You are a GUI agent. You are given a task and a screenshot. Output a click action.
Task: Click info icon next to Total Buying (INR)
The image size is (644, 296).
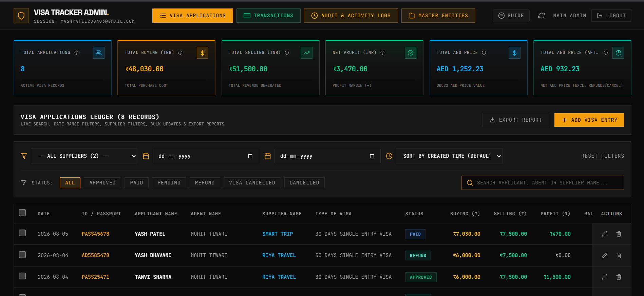(x=180, y=53)
